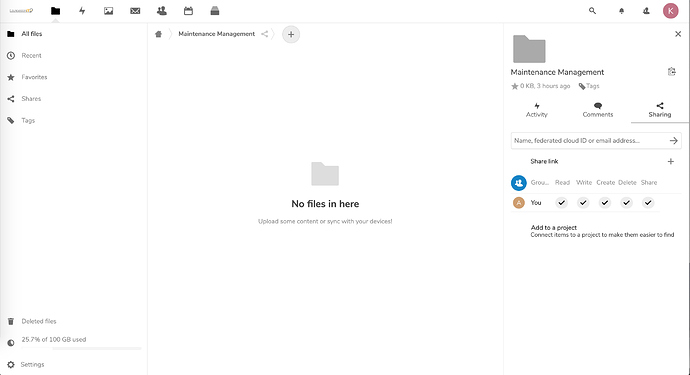Click the Nextcloud logo at top left
The height and width of the screenshot is (375, 690).
[x=21, y=11]
